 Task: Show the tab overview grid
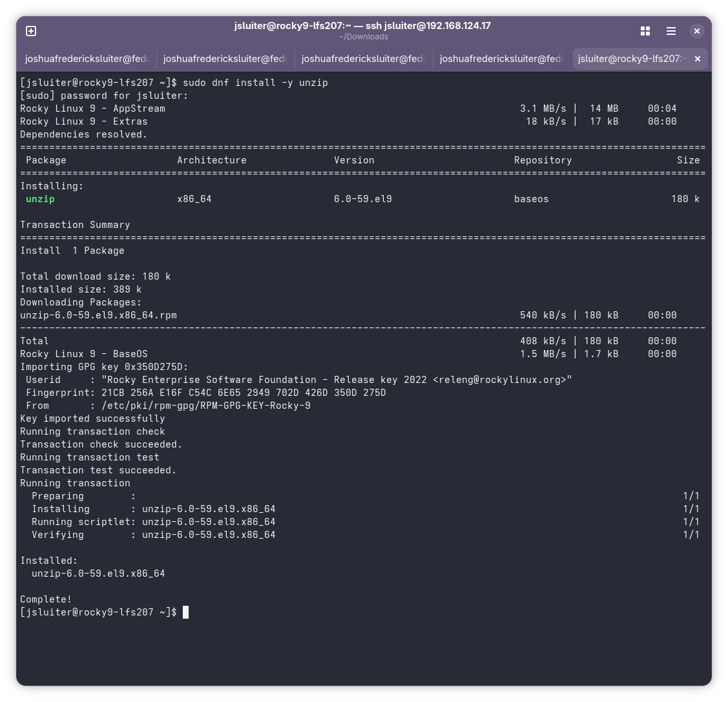[645, 30]
